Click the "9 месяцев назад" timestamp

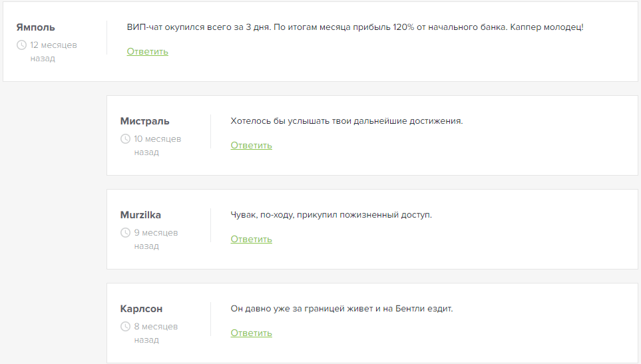coord(156,240)
